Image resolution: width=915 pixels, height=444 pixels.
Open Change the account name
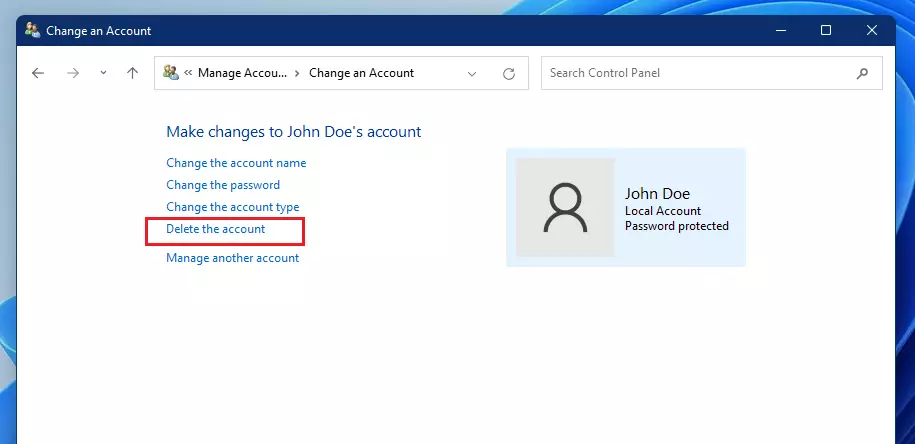click(236, 163)
